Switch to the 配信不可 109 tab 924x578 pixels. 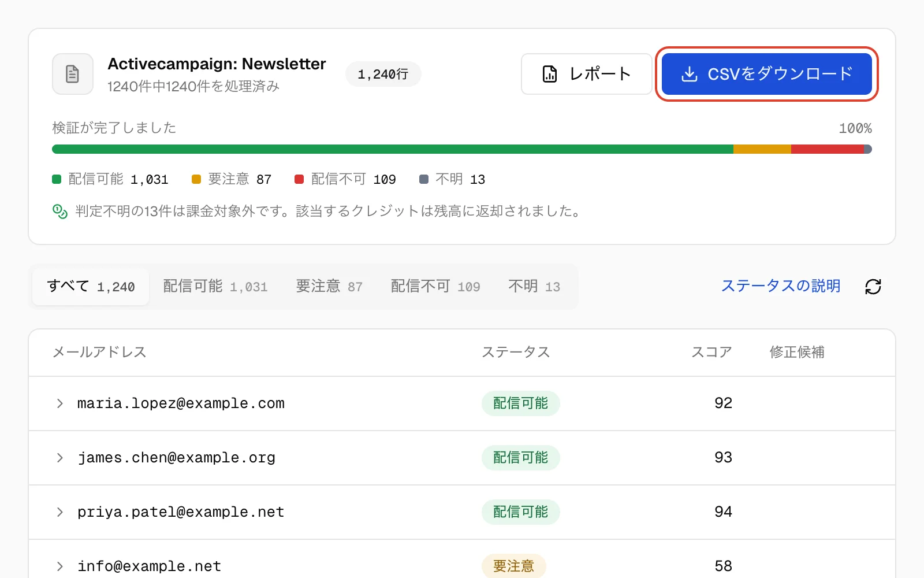pyautogui.click(x=435, y=287)
